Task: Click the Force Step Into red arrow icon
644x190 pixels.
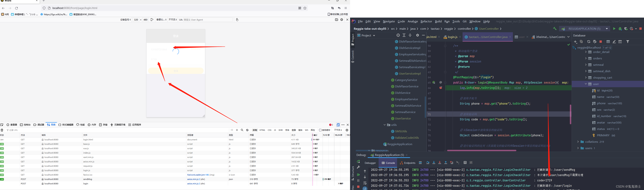Action: (x=440, y=163)
